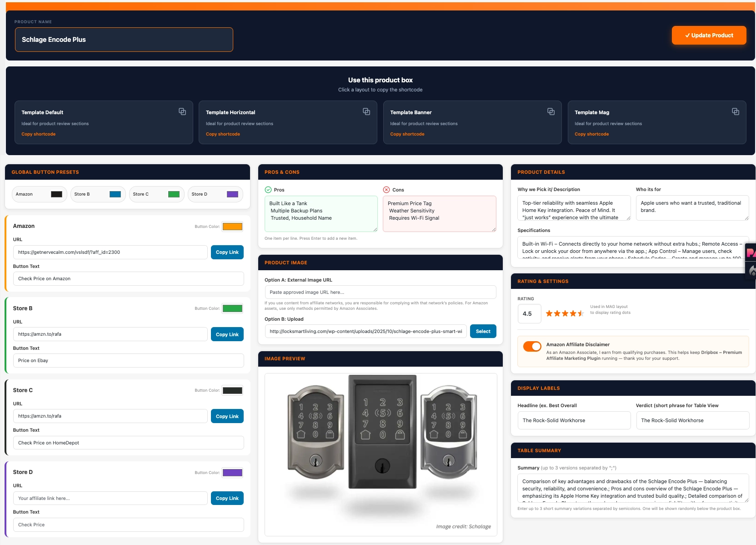The height and width of the screenshot is (545, 756).
Task: Click the pink PA logo on the right edge
Action: tap(751, 253)
